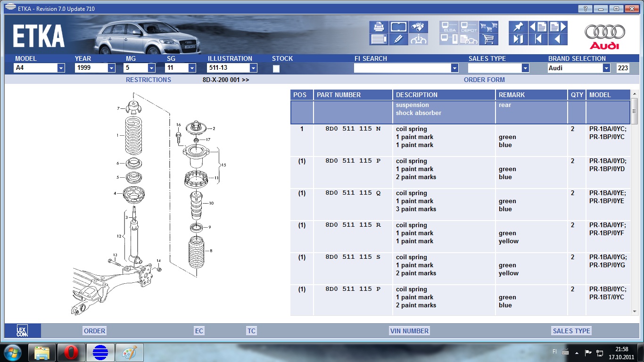This screenshot has height=362, width=644.
Task: Open the binoculars search tool
Action: coord(418,26)
